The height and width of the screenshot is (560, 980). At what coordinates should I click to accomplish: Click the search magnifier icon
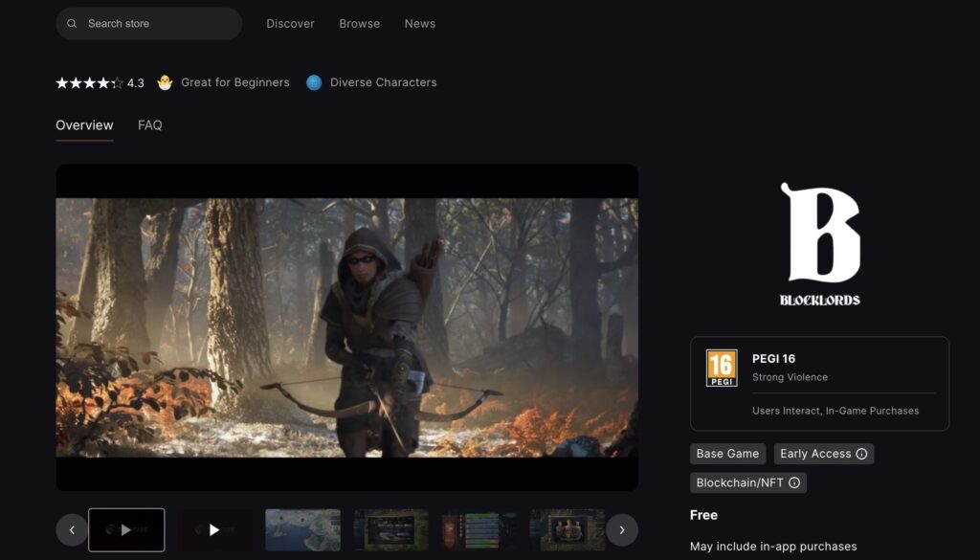72,24
